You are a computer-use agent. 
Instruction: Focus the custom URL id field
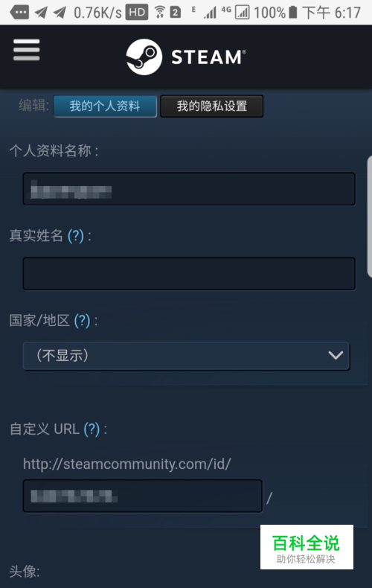click(x=143, y=496)
